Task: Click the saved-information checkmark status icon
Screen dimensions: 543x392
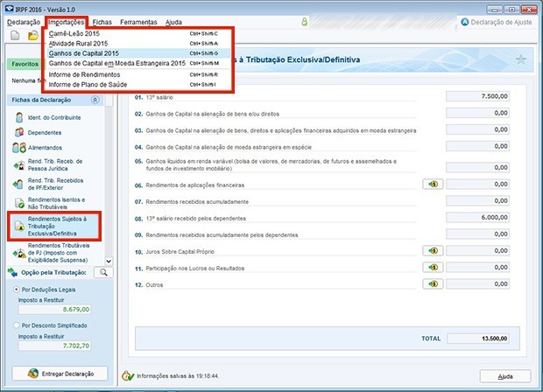Action: (x=128, y=375)
